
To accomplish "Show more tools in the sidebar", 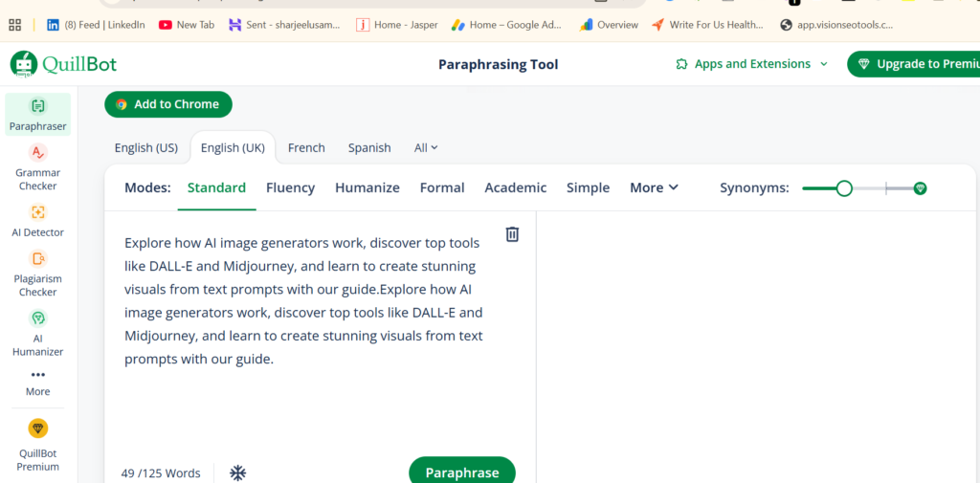I will [x=38, y=382].
